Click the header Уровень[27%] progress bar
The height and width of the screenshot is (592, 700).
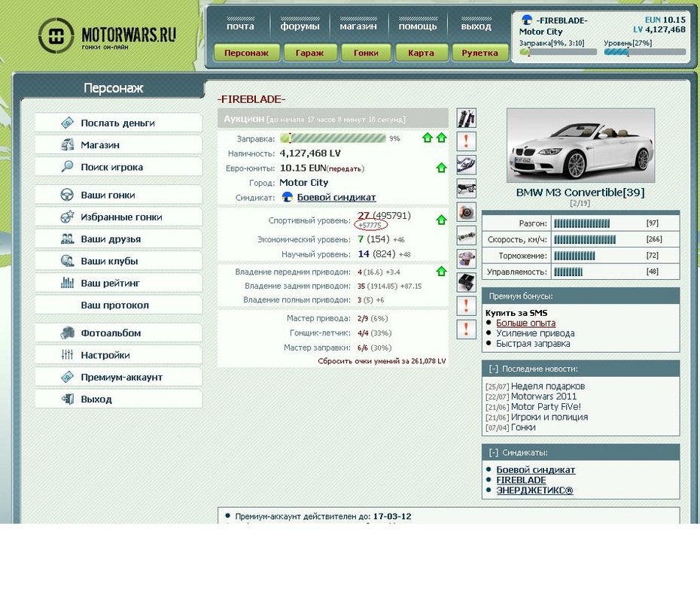(644, 52)
